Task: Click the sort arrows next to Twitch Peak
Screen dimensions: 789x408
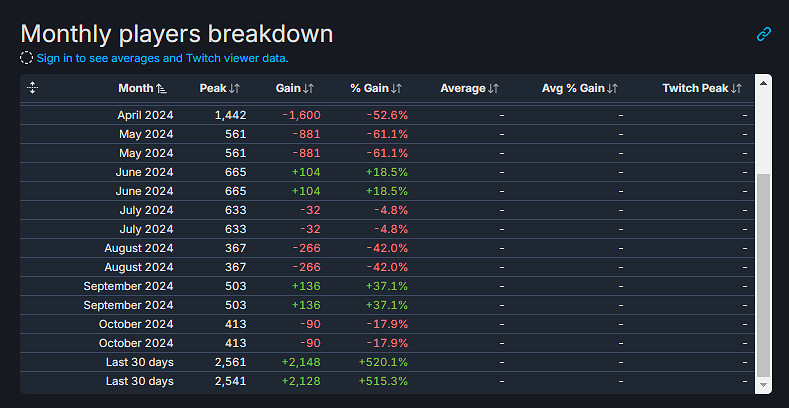Action: coord(737,88)
